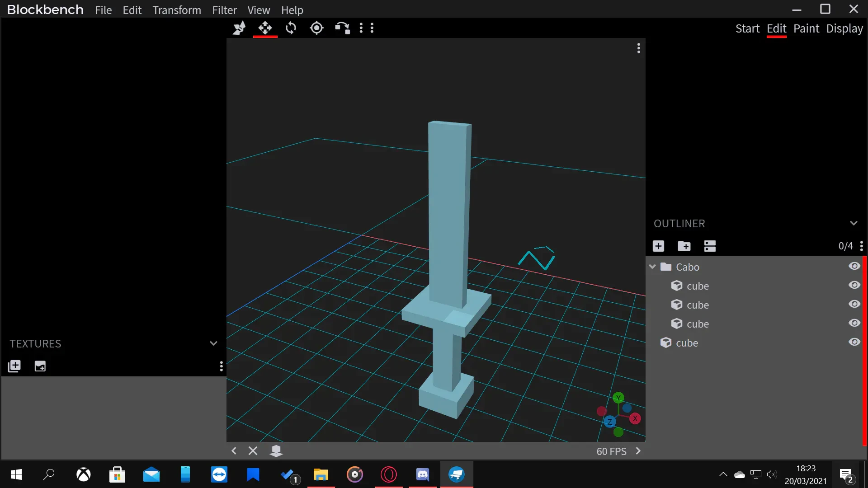The height and width of the screenshot is (488, 868).
Task: Collapse the left sidebar with the arrow
Action: 234,451
